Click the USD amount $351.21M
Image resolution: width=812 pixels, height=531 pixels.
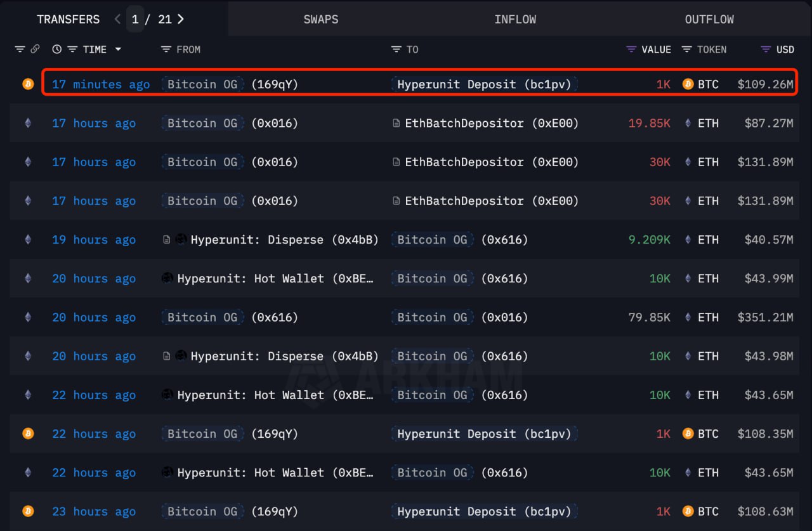tap(765, 317)
